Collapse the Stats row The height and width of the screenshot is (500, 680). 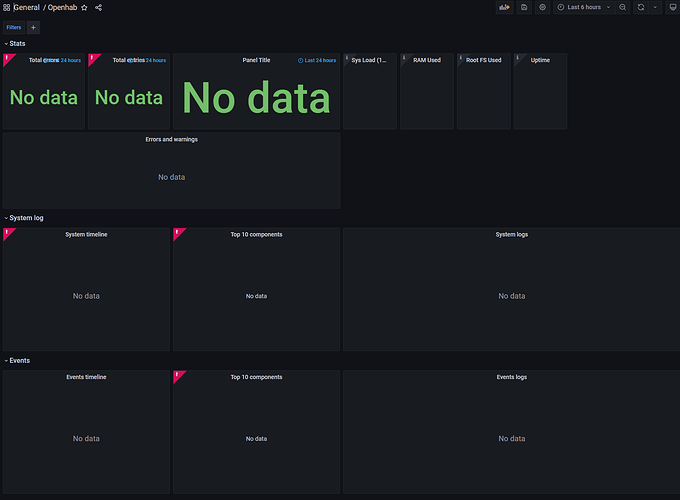pyautogui.click(x=17, y=43)
